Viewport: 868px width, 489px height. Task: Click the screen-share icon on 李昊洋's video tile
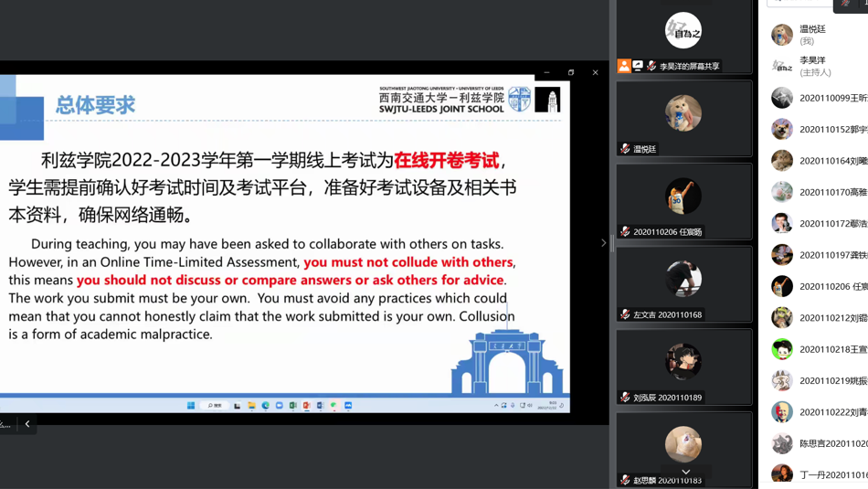[x=638, y=66]
